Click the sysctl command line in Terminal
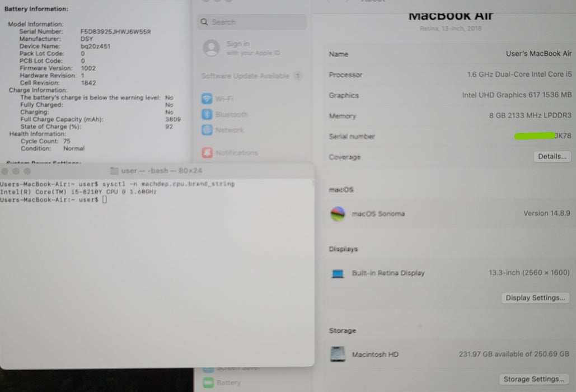This screenshot has width=576, height=392. click(x=117, y=184)
